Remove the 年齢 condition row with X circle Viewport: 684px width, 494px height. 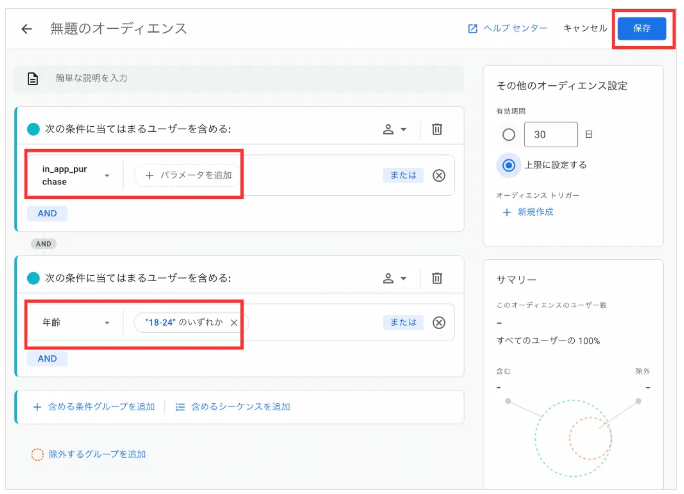[x=438, y=323]
